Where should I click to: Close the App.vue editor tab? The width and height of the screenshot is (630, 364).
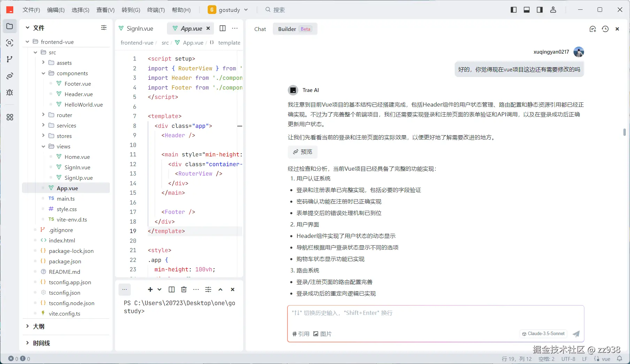tap(208, 28)
